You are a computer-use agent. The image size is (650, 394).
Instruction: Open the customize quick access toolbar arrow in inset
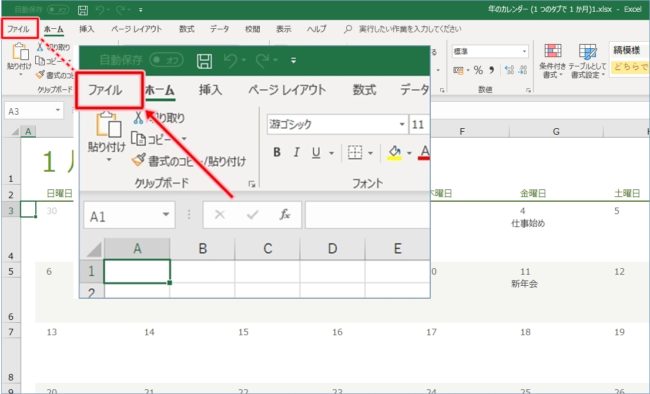click(x=293, y=61)
